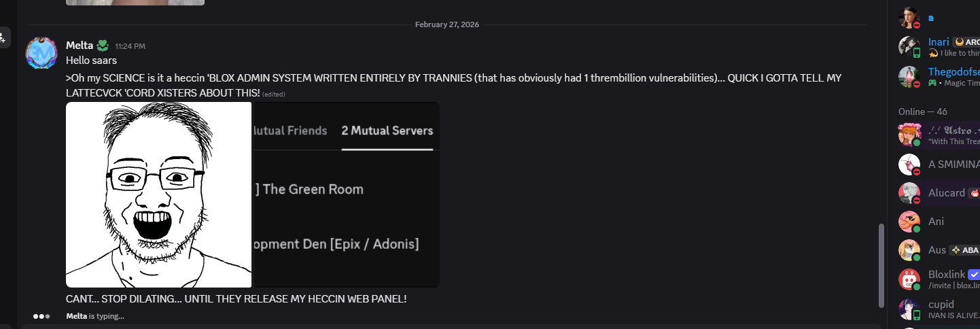Click Ani's avatar in member list
This screenshot has height=329, width=980.
tap(909, 222)
